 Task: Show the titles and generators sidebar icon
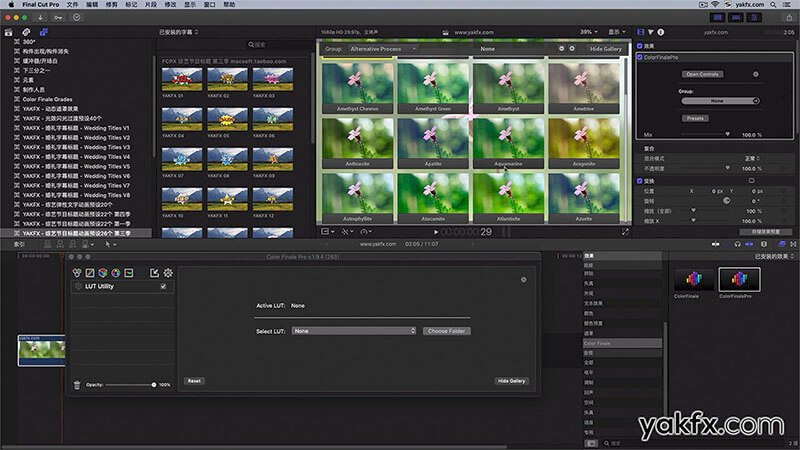click(44, 32)
